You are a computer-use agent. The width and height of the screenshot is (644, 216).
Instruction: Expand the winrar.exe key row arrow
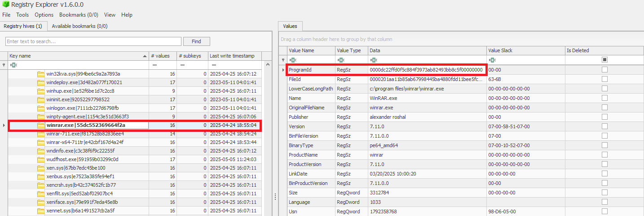[4, 125]
